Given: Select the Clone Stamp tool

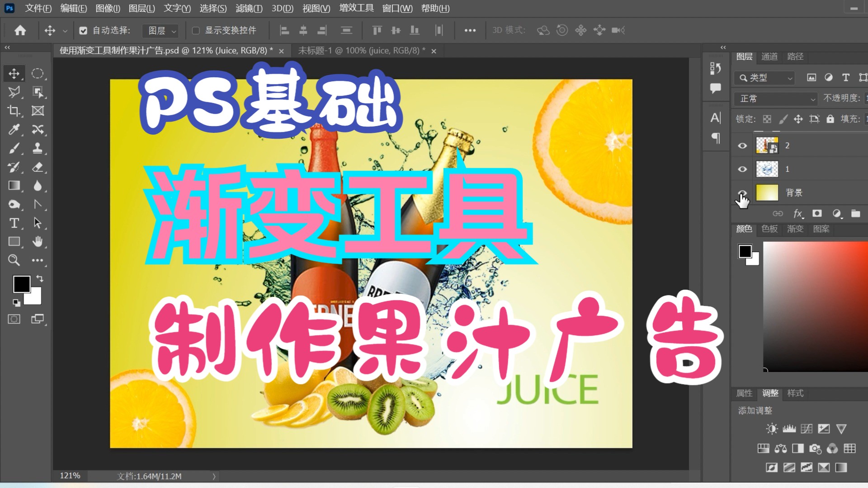Looking at the screenshot, I should pyautogui.click(x=38, y=148).
